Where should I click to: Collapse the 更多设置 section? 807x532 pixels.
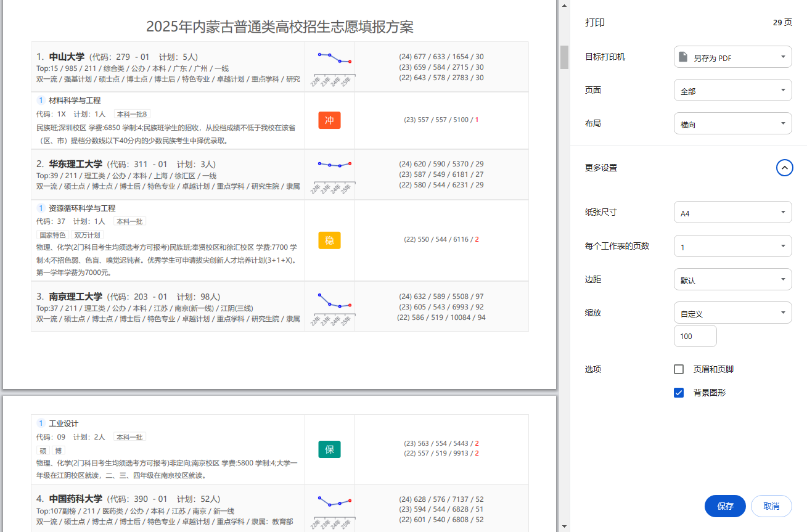784,168
